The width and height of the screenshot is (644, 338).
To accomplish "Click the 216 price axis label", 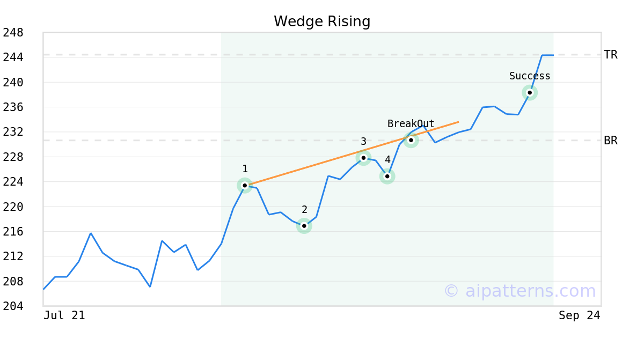I will (x=13, y=232).
